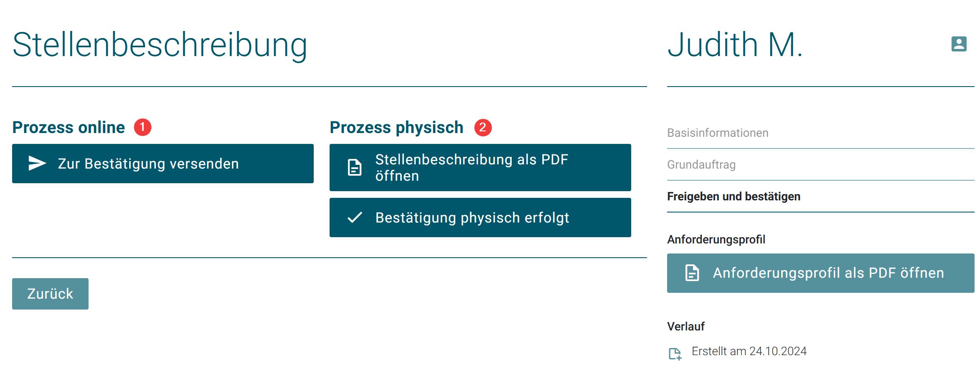980x366 pixels.
Task: Click the 'Prozess online' heading
Action: 69,128
